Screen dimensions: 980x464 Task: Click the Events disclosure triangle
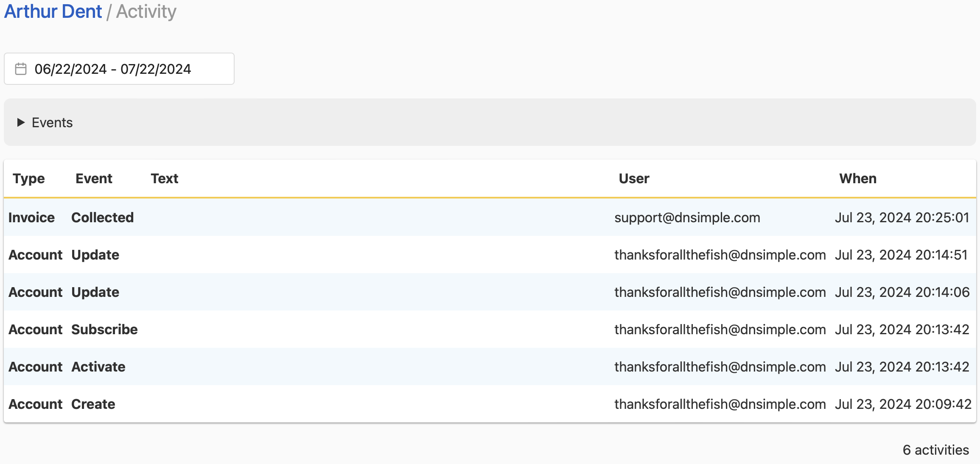pyautogui.click(x=20, y=122)
